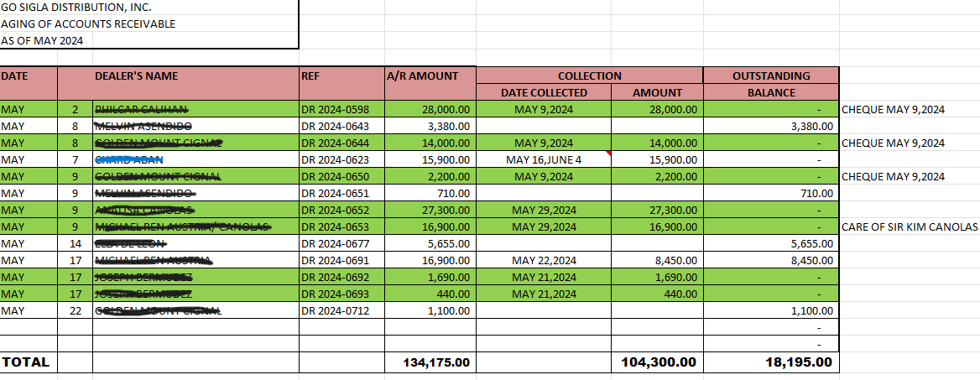
Task: Select reference cell DR 2024-0598
Action: point(341,109)
